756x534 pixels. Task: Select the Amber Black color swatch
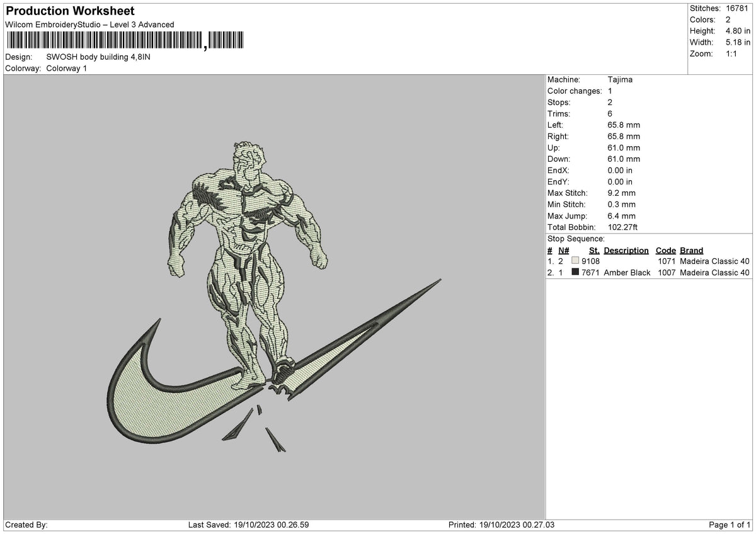575,272
